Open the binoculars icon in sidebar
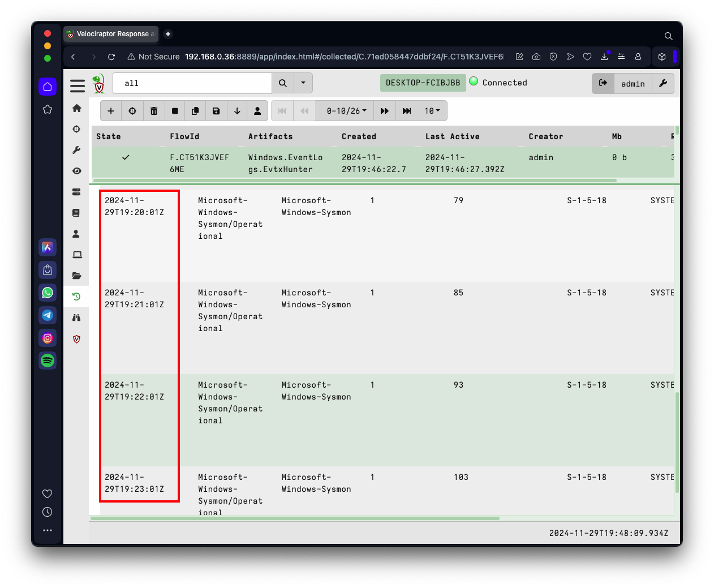 point(76,317)
